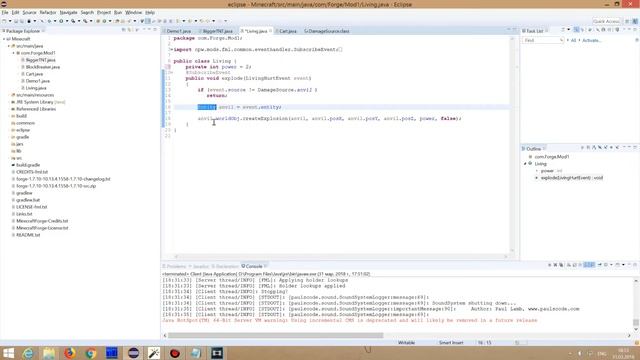Open the Window menu

(133, 13)
